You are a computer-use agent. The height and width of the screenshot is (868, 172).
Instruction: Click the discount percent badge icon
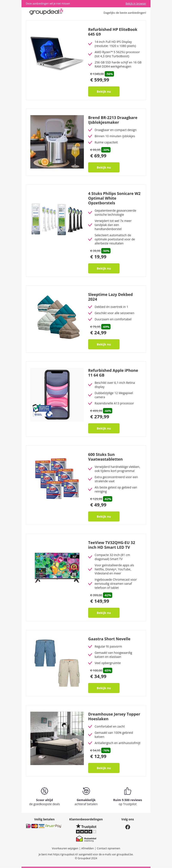pyautogui.click(x=44, y=791)
